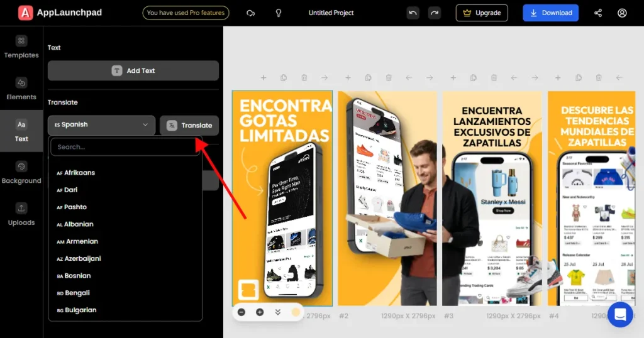Duplicate the ENCUENTRA LANZAMIENTOS screenshot
The height and width of the screenshot is (338, 644).
point(473,77)
